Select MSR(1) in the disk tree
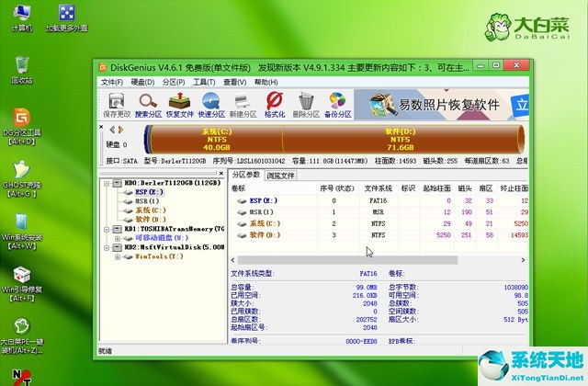This screenshot has width=588, height=386. click(147, 201)
